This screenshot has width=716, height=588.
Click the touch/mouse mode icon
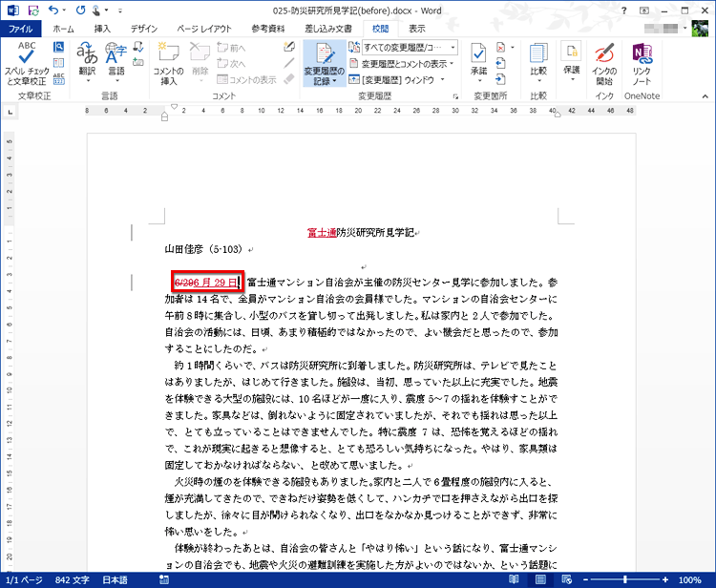96,10
